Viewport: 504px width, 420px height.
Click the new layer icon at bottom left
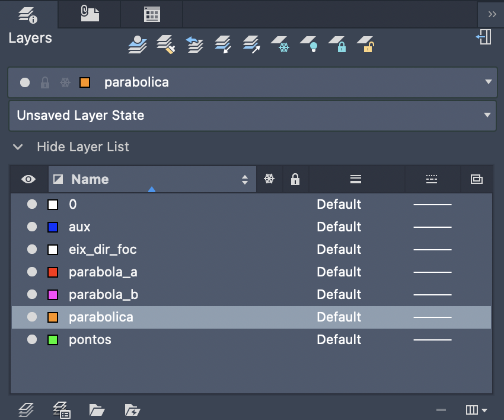tap(26, 409)
